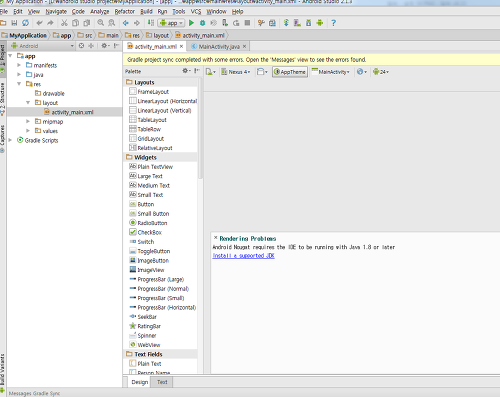
Task: Expand the java folder node
Action: (19, 74)
